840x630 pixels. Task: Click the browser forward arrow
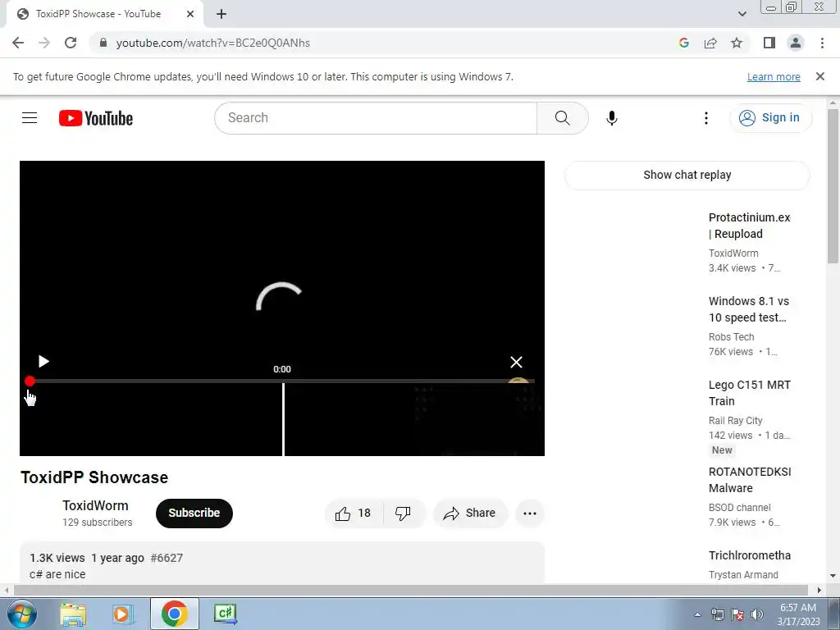(44, 43)
